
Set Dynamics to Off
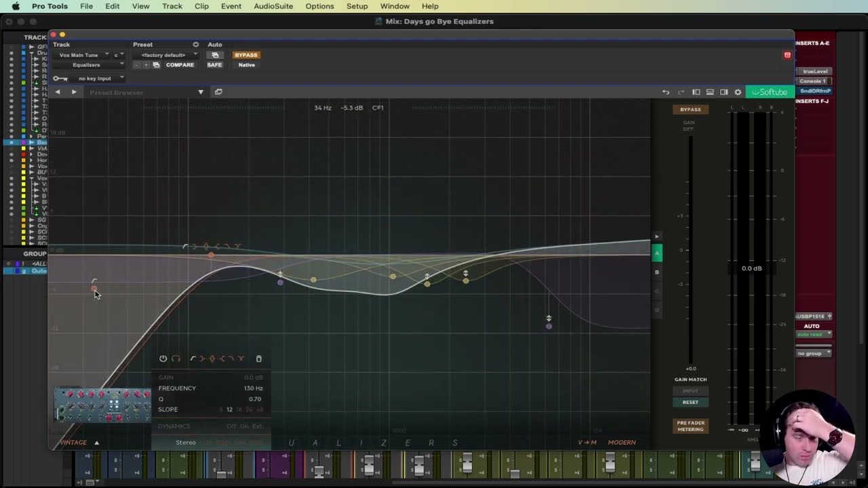231,426
